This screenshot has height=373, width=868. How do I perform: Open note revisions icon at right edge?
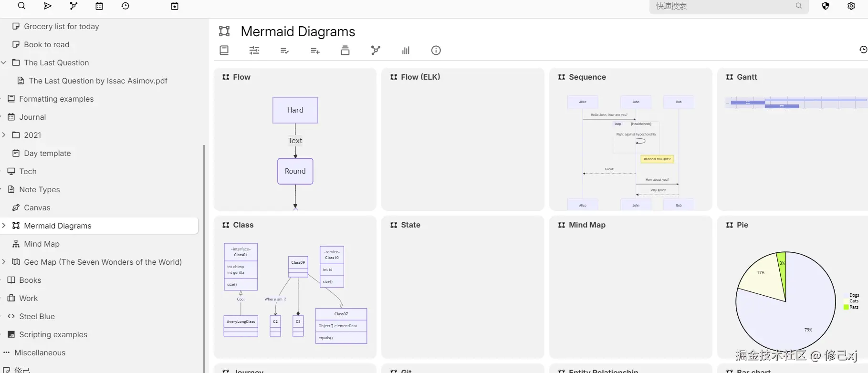click(863, 50)
